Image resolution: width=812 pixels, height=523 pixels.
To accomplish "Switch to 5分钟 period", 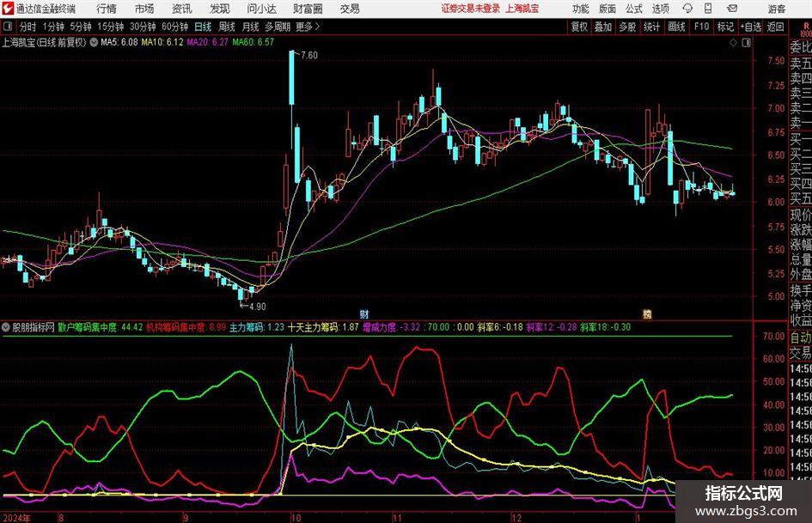I will point(81,27).
